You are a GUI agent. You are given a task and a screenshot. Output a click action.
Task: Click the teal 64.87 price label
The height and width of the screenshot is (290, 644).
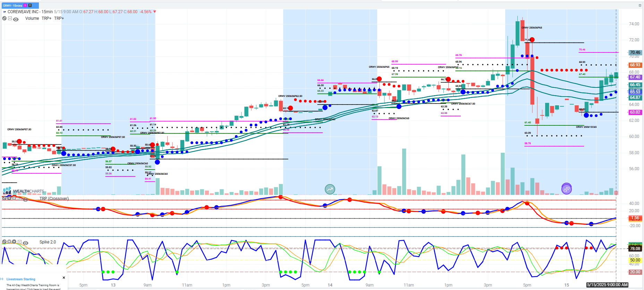635,98
